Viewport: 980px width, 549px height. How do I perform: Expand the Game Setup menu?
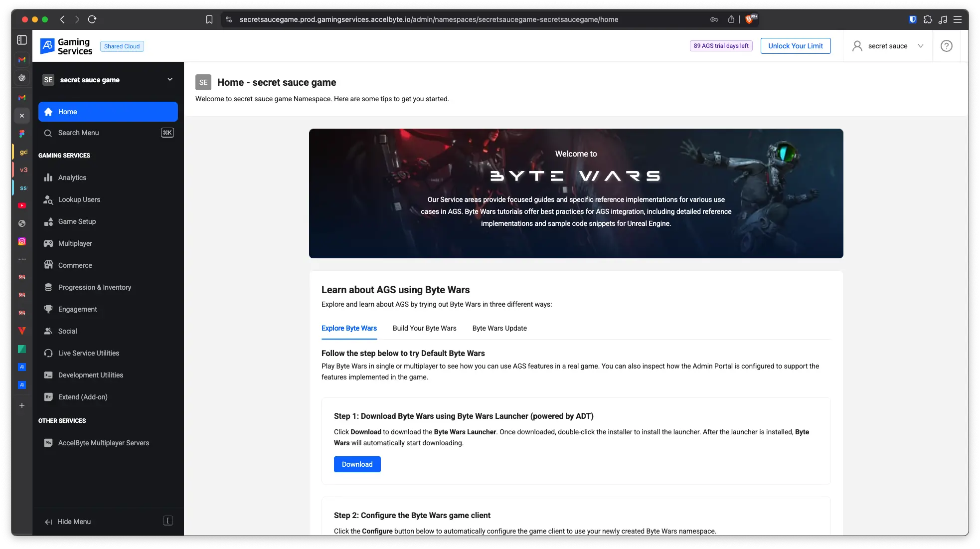[x=108, y=221]
